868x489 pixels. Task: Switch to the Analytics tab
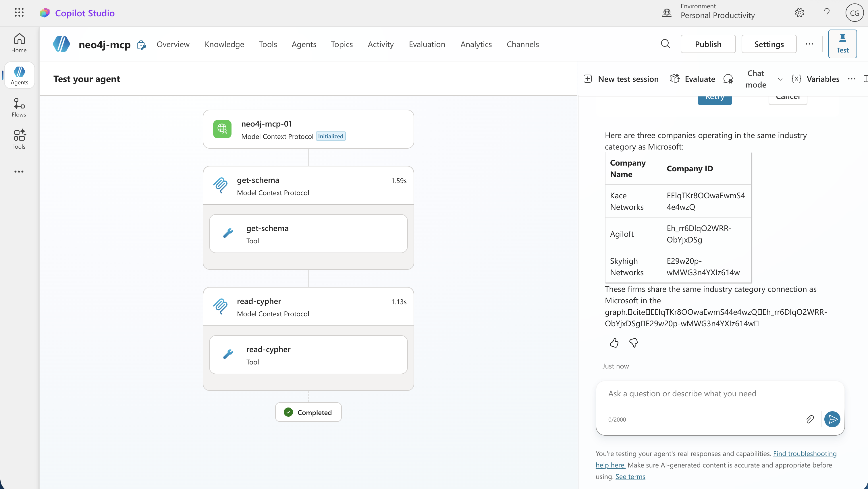point(476,44)
